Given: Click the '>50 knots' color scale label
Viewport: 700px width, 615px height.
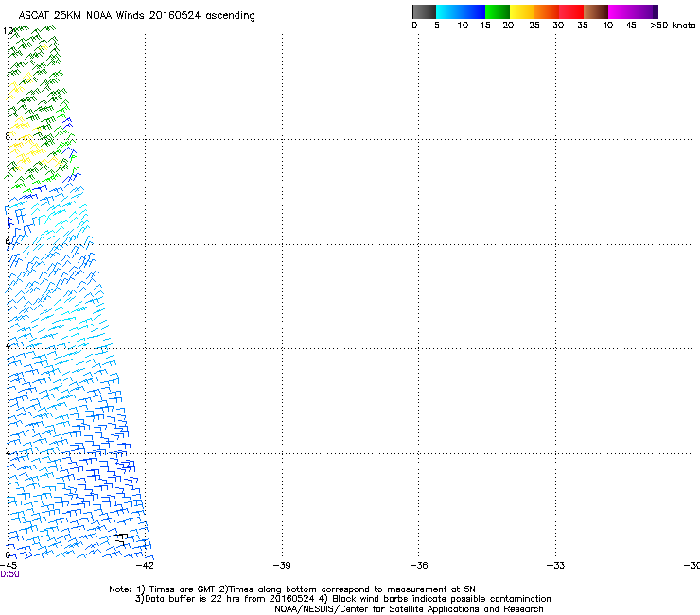Looking at the screenshot, I should (x=673, y=26).
